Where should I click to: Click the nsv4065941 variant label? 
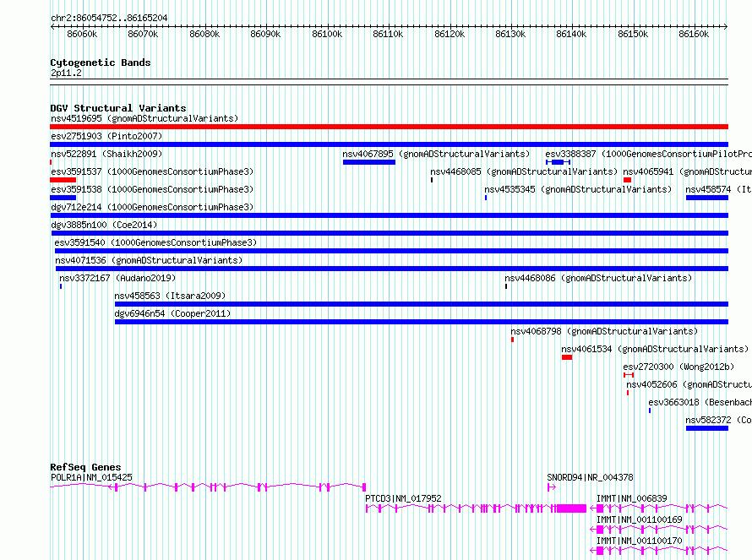(687, 171)
